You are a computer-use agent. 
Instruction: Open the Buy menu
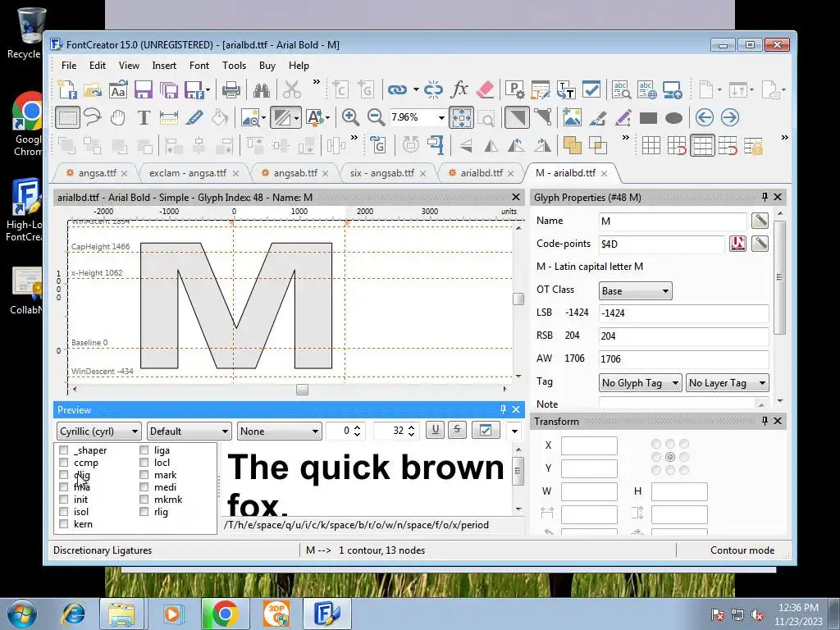click(267, 66)
